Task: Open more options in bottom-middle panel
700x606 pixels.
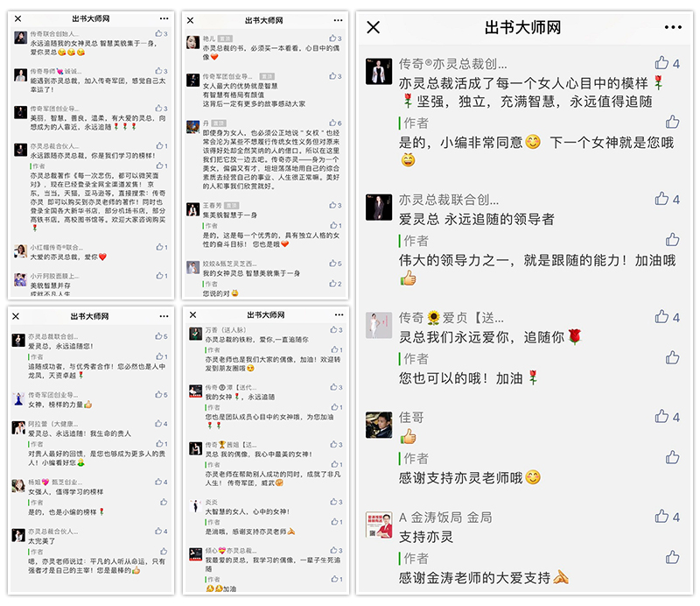Action: [339, 314]
